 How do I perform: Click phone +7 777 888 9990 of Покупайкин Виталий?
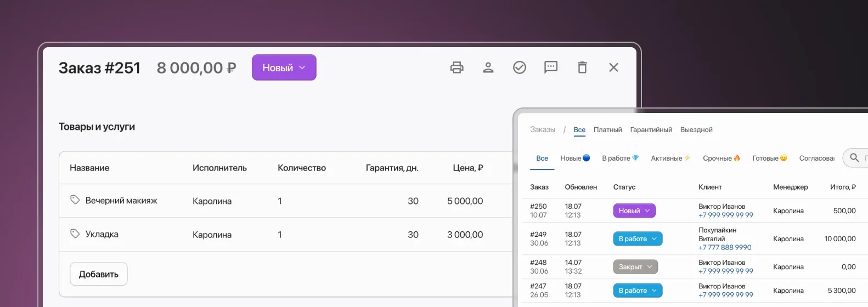725,247
